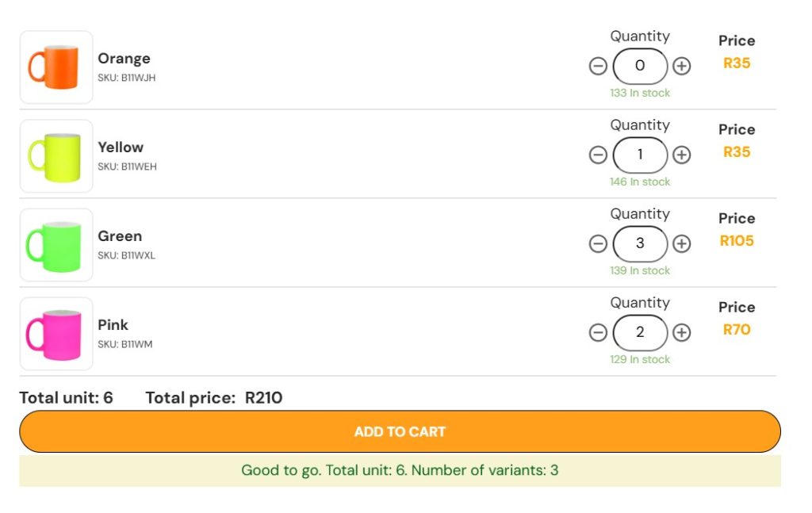Select the Orange variant name
This screenshot has height=513, width=812.
point(124,59)
